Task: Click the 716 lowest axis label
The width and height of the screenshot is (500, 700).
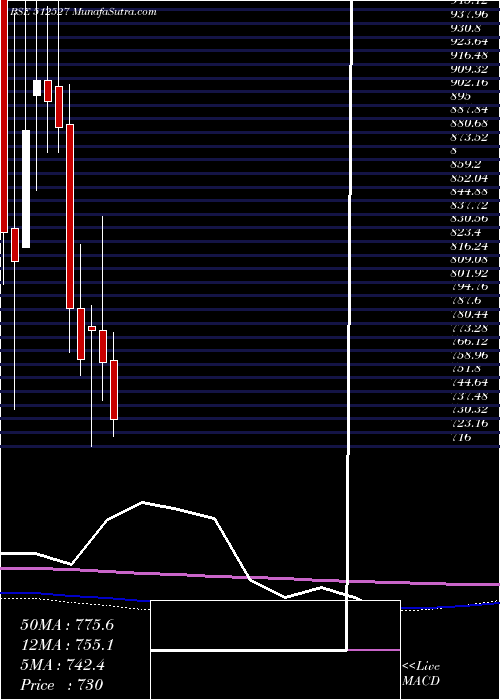Action: point(461,437)
